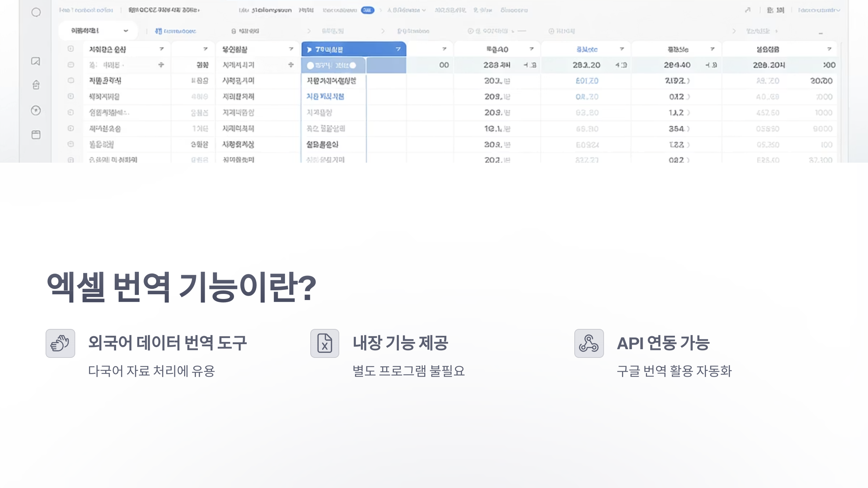Click the share icon at the top right toolbar

(748, 10)
